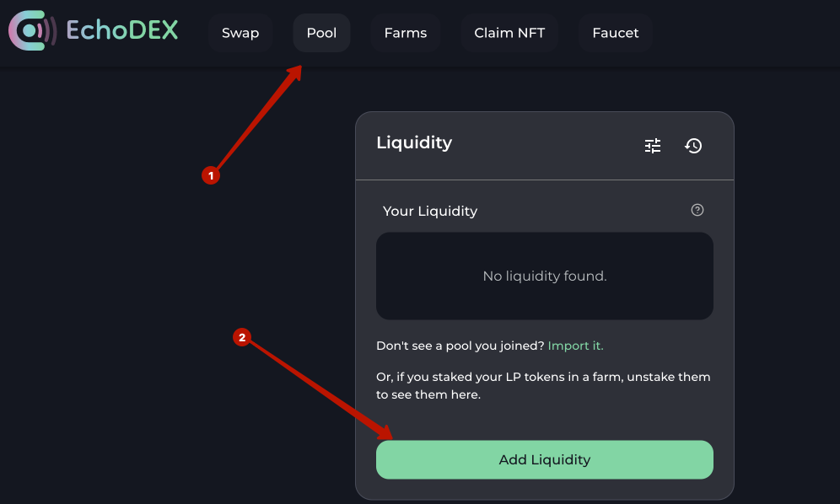Click the EchoDEX wordmark text
The image size is (840, 504).
tap(122, 31)
